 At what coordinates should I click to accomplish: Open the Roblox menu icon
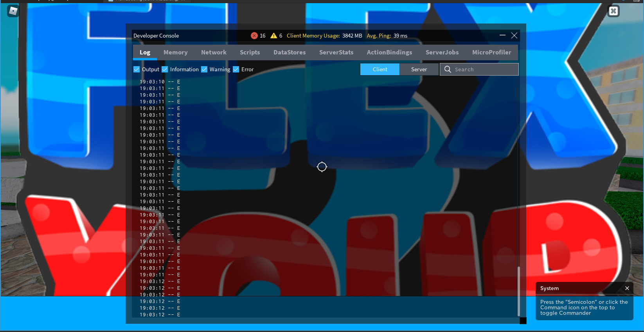coord(13,11)
